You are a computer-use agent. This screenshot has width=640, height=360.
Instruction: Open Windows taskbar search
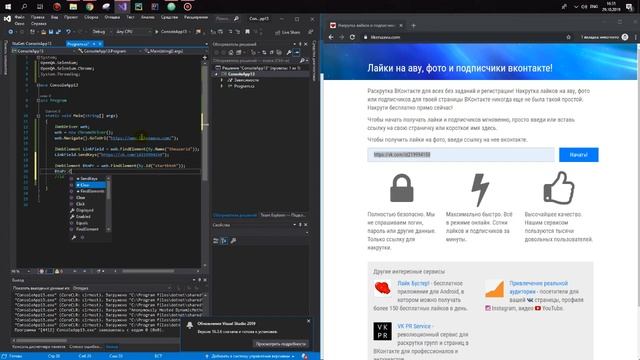click(x=24, y=7)
